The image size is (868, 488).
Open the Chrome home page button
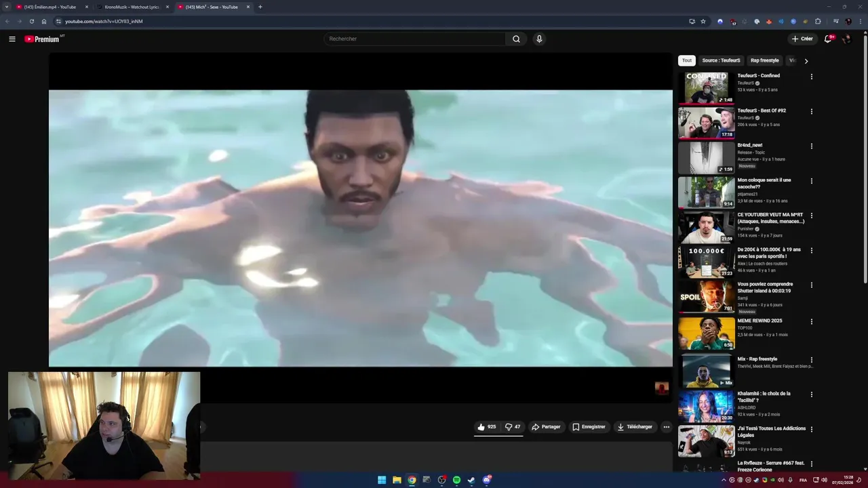pos(44,21)
